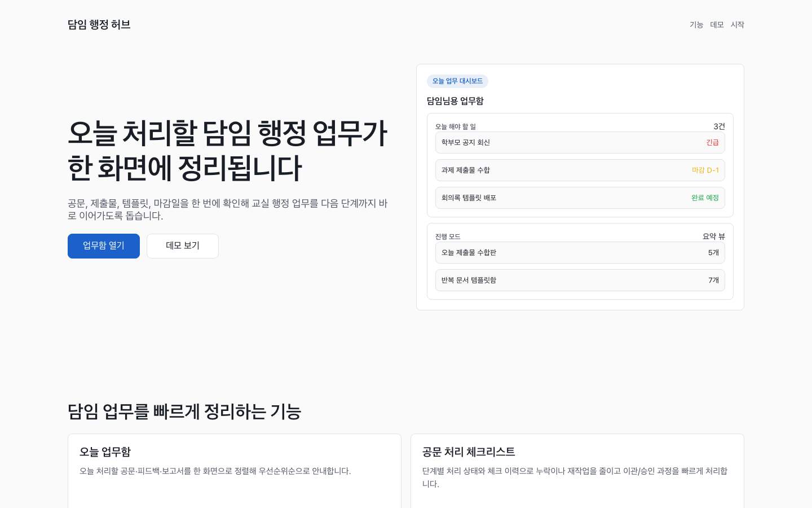This screenshot has height=508, width=812.
Task: Select the 학부모 공지 회신 task row
Action: tap(580, 143)
